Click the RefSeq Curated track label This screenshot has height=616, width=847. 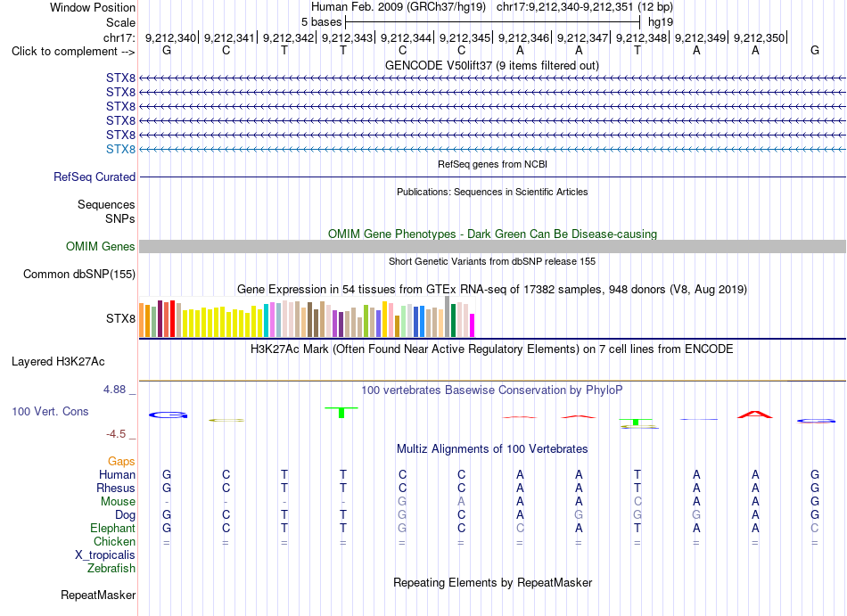point(95,177)
